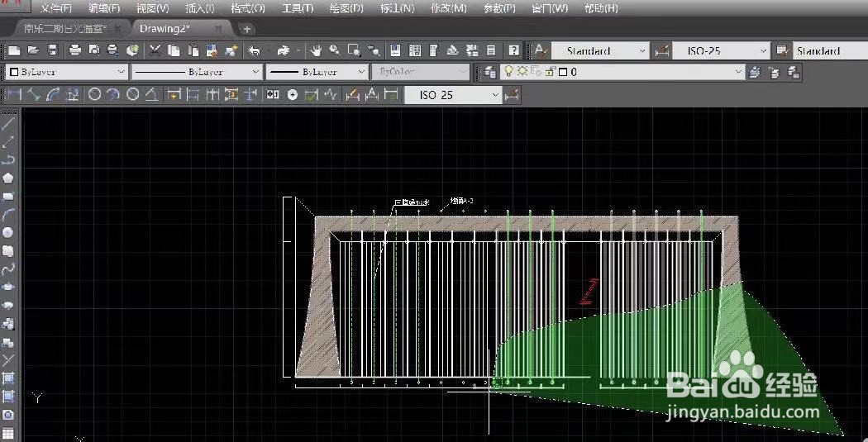Click the Print (plot) icon
The width and height of the screenshot is (868, 442).
pos(75,51)
